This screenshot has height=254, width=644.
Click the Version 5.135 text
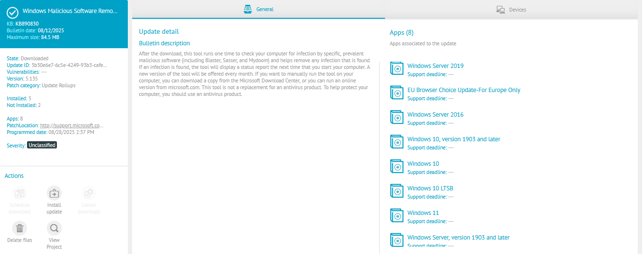click(x=22, y=79)
